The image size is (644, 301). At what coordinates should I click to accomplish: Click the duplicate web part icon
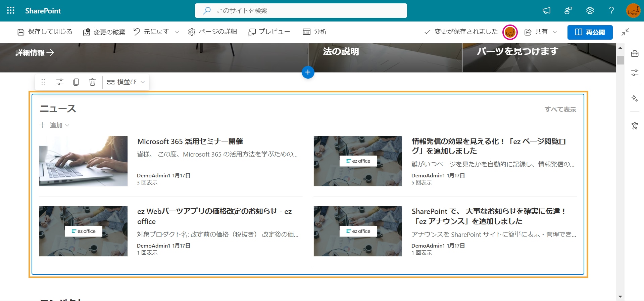(76, 82)
